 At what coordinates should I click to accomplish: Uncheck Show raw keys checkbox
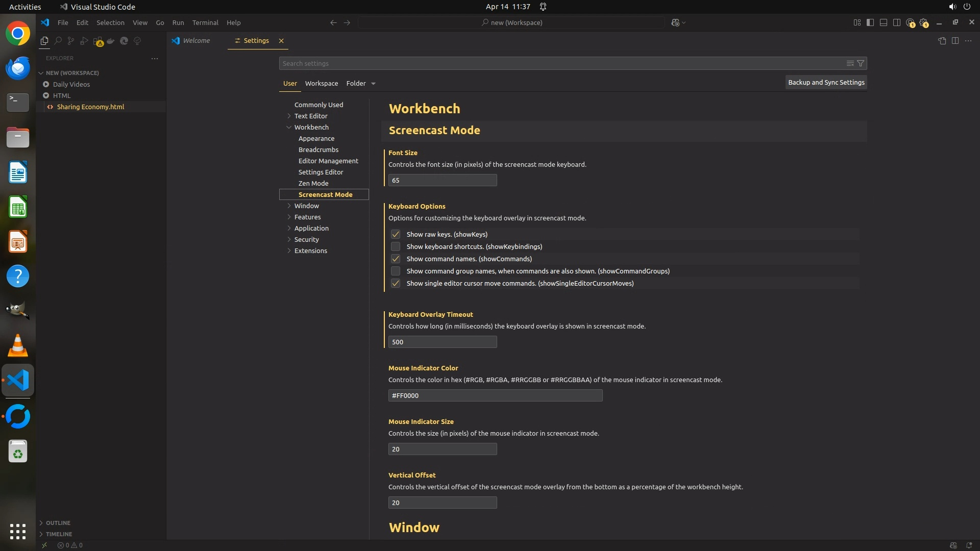(396, 234)
